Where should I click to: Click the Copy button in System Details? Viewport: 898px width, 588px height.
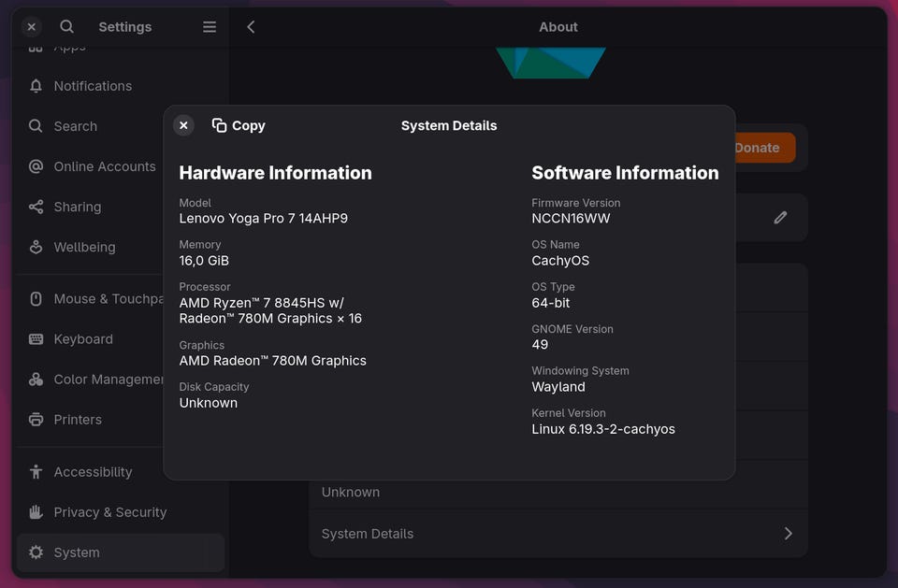tap(239, 125)
